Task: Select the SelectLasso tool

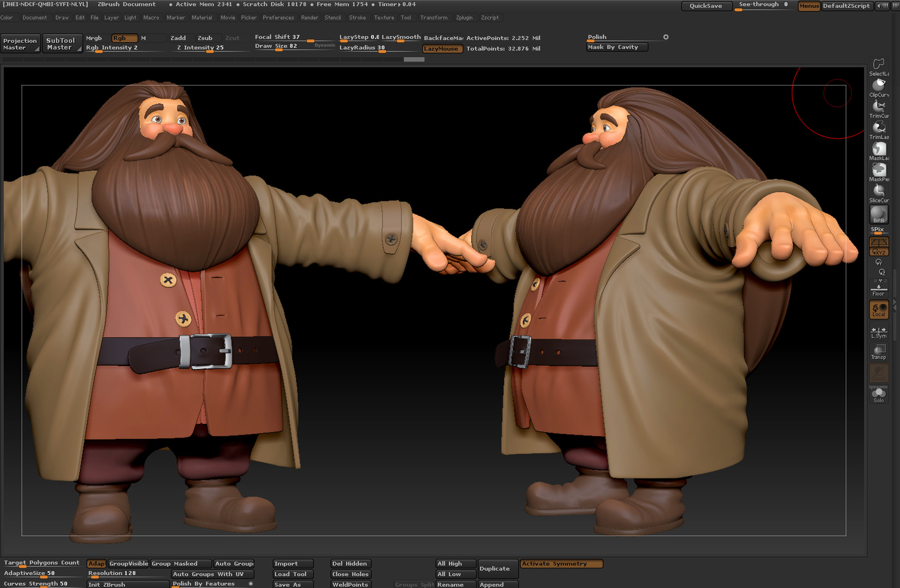Action: point(878,64)
